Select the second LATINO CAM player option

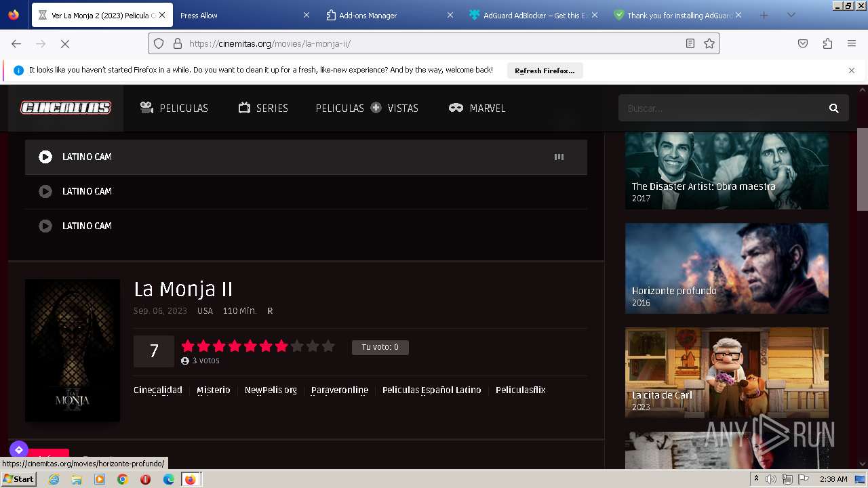306,191
